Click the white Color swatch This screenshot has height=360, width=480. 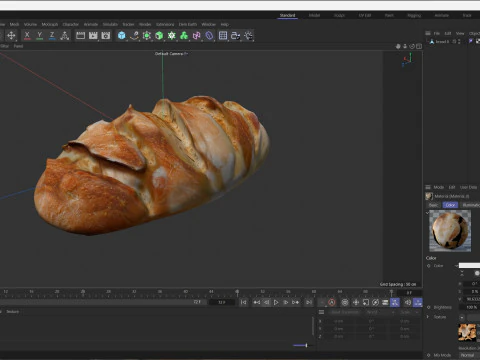click(469, 266)
